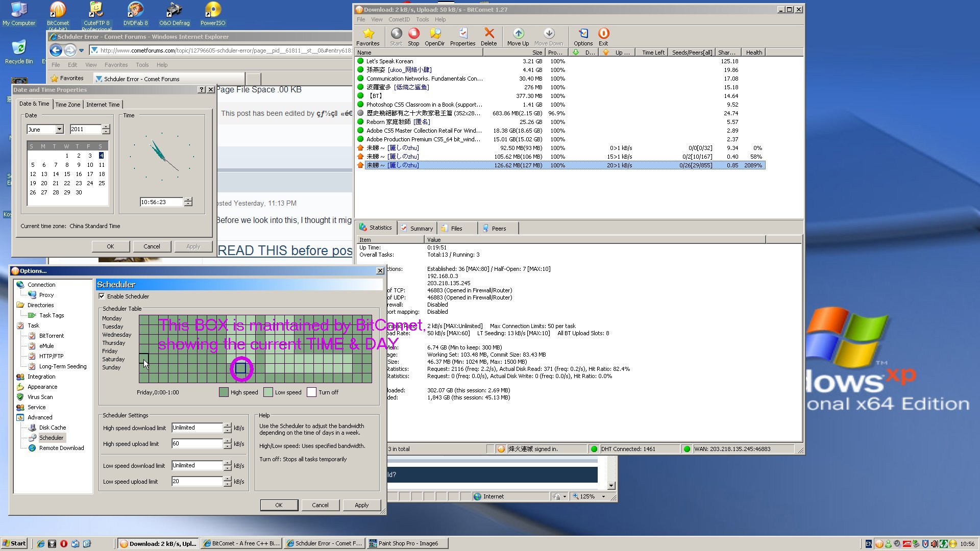Switch to the Time Zone tab
980x551 pixels.
(x=68, y=105)
